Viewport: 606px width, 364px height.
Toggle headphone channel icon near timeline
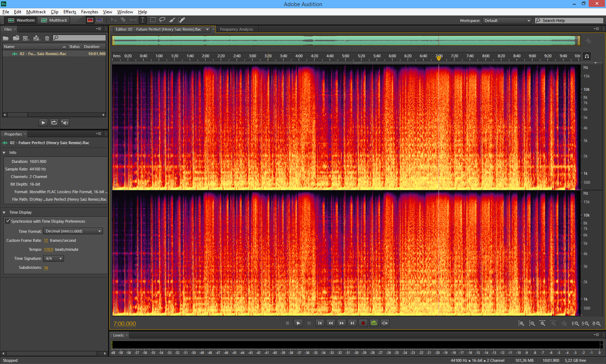587,56
